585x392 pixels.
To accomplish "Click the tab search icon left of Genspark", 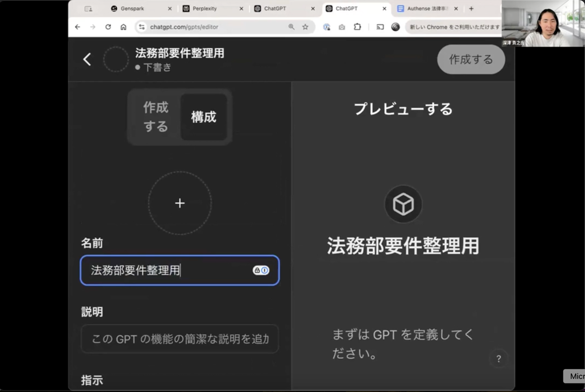I will click(x=88, y=9).
